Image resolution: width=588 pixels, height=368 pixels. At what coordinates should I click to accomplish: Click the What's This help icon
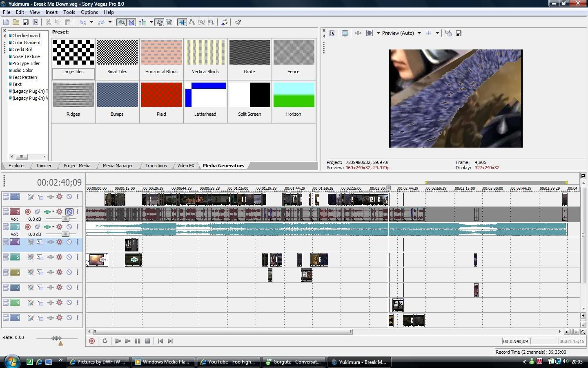point(238,22)
